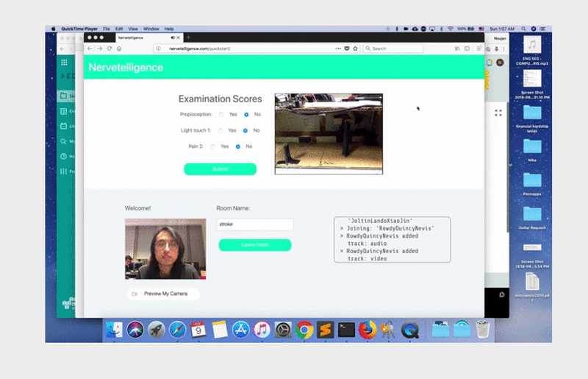Open the View menu
This screenshot has width=588, height=379.
coord(133,29)
